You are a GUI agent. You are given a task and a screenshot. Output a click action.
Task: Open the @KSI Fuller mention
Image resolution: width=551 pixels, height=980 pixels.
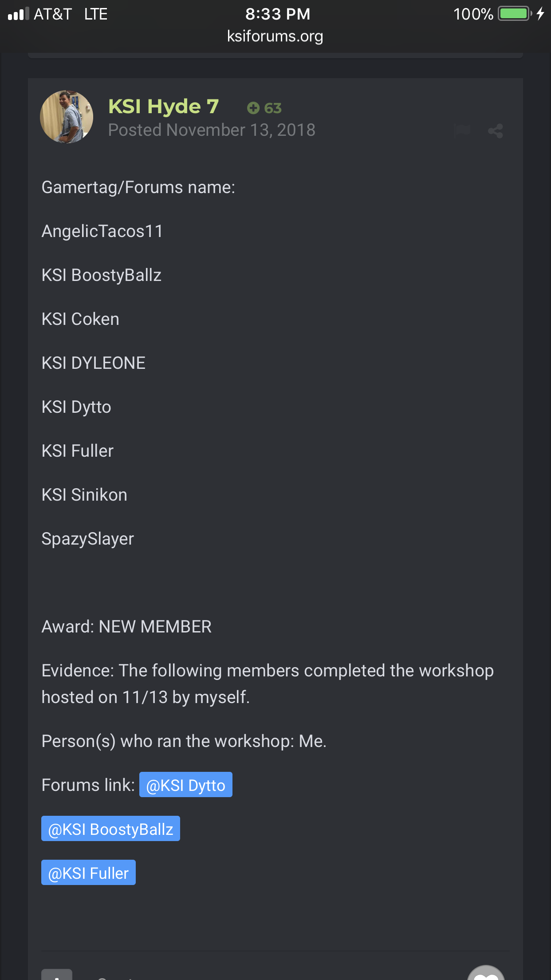click(x=88, y=873)
